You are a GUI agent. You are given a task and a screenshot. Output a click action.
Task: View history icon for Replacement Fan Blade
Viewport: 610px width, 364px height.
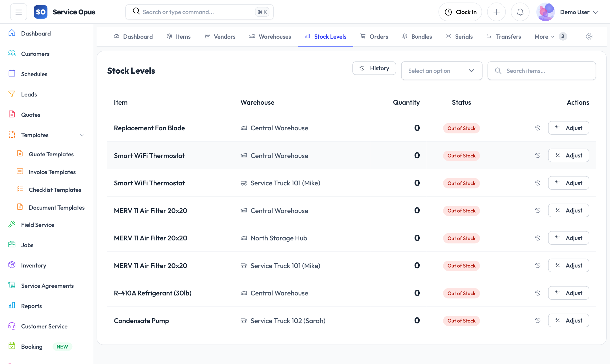click(537, 128)
